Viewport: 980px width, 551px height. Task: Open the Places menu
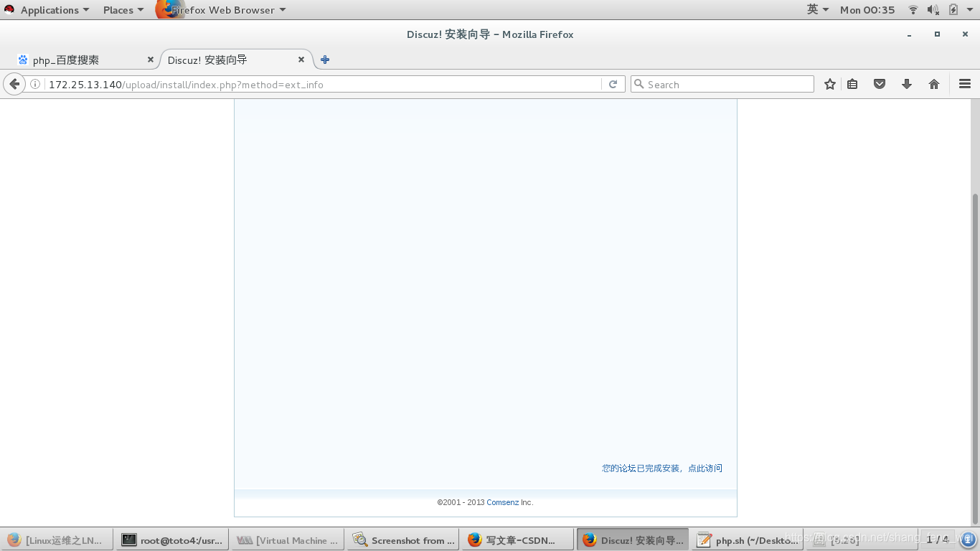point(123,10)
